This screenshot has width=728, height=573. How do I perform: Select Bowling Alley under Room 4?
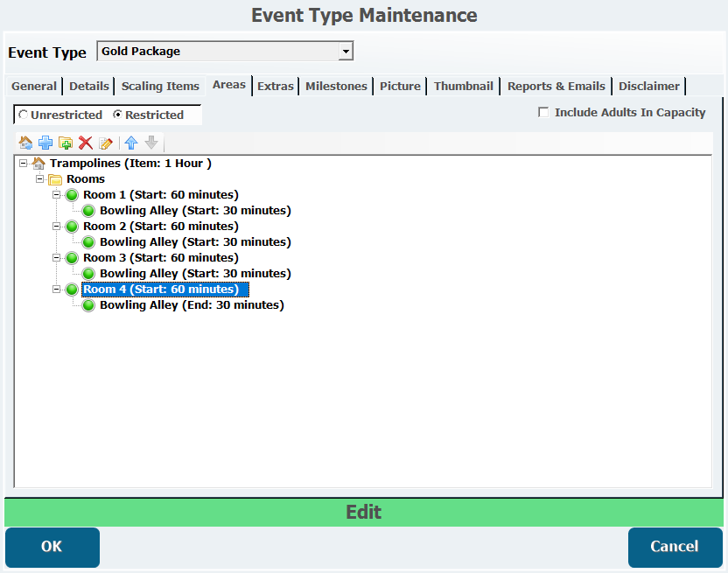pos(191,305)
